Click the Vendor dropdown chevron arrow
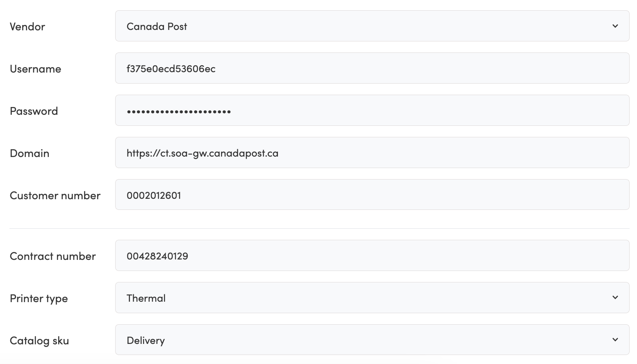Screen dimensions: 637x364 tap(615, 26)
